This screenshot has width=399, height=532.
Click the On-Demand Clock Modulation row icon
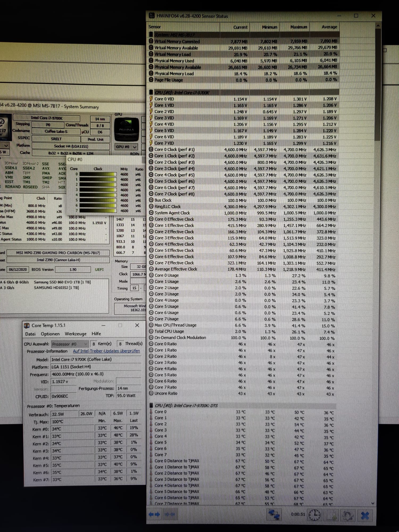(151, 337)
